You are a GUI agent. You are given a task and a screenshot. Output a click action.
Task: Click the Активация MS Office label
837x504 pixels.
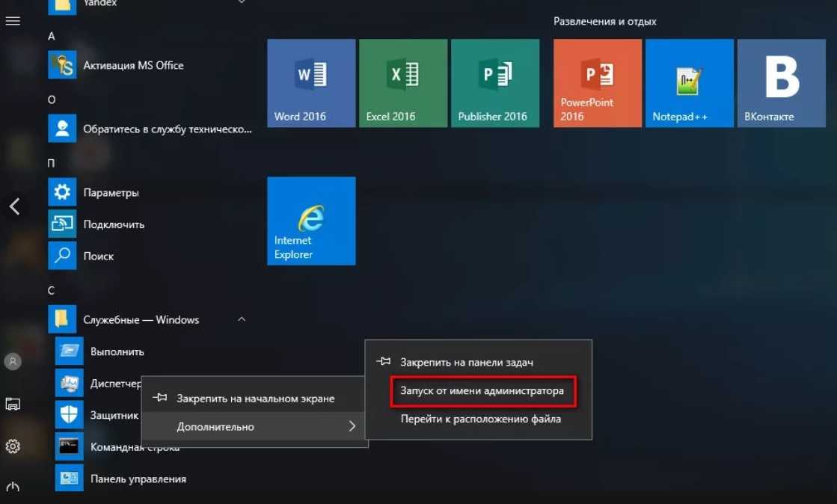[x=133, y=65]
